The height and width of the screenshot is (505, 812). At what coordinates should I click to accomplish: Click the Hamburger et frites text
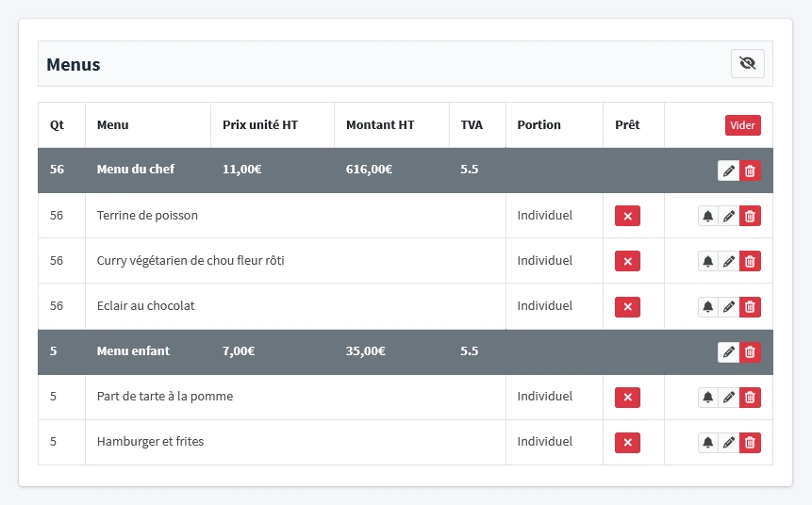coord(150,441)
